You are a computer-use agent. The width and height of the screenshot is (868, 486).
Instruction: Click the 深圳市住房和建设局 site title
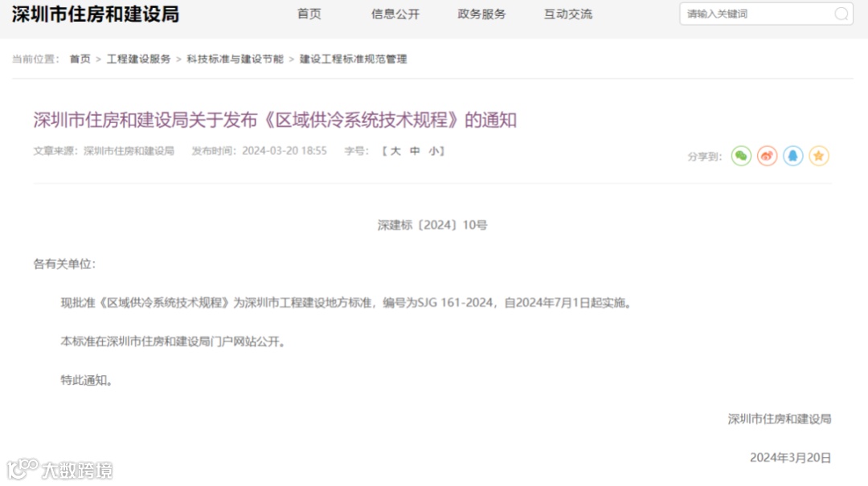[x=96, y=14]
